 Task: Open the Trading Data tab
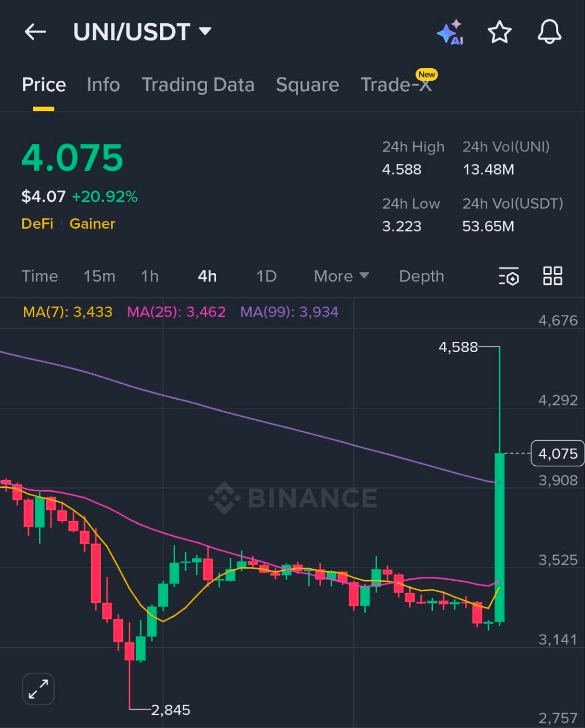click(197, 85)
